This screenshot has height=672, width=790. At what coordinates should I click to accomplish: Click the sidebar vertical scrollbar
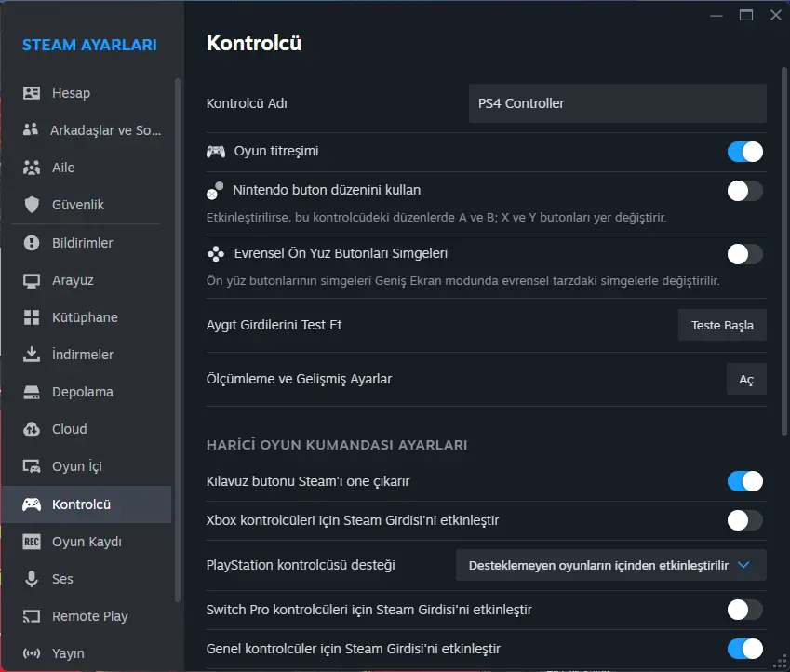point(177,340)
